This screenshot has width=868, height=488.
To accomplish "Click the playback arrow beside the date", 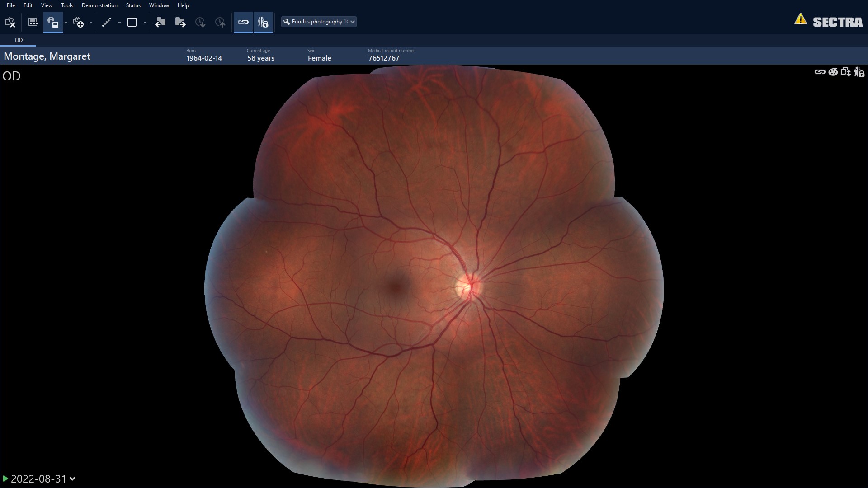I will click(6, 479).
